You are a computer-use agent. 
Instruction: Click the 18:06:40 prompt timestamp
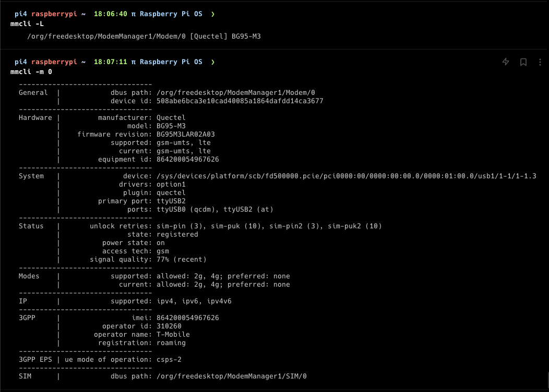tap(110, 14)
